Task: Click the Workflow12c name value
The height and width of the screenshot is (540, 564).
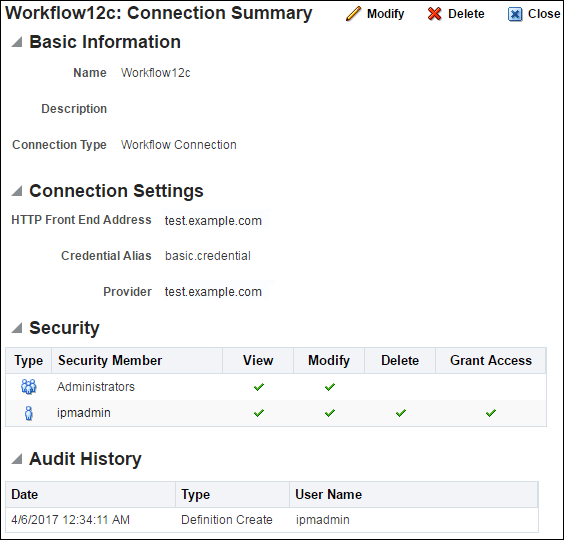Action: (155, 73)
